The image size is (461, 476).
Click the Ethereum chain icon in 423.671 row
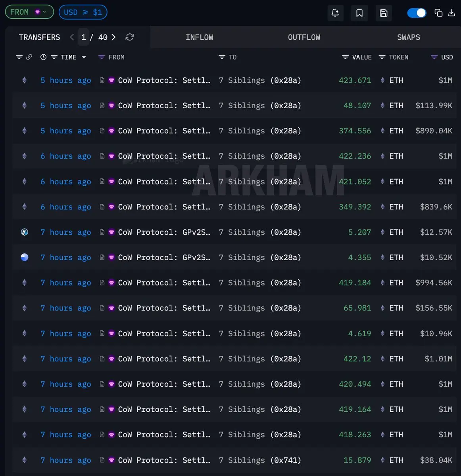[x=25, y=80]
